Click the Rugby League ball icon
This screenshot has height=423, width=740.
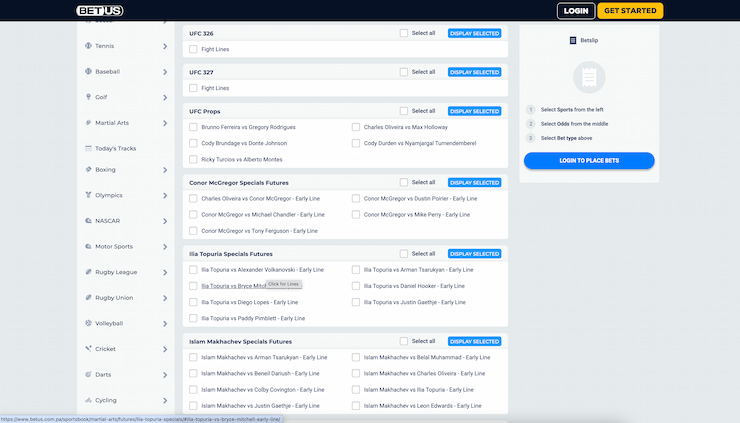point(88,272)
